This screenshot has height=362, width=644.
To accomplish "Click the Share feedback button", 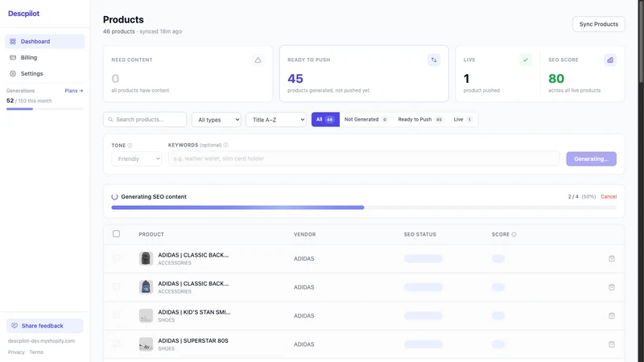I will 45,326.
